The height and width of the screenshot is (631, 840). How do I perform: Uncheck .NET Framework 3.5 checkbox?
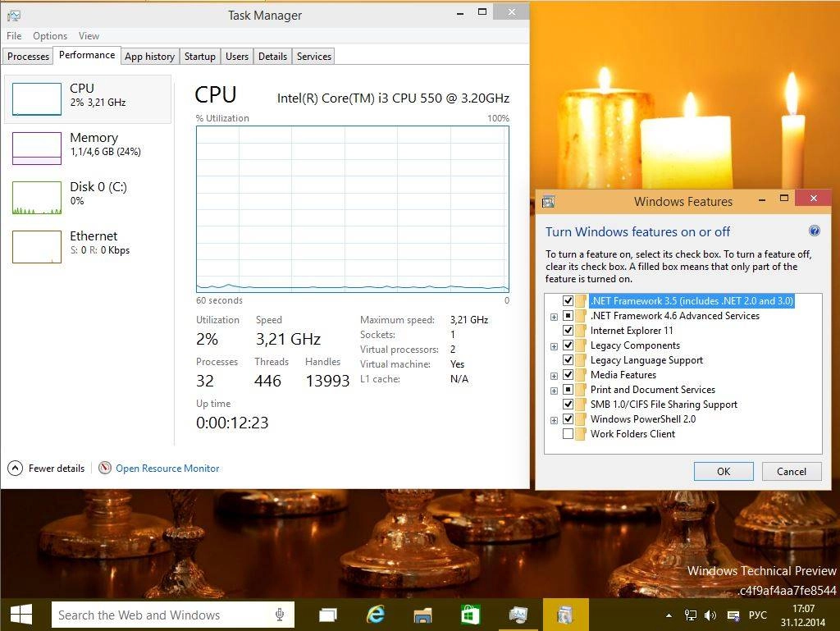click(568, 301)
